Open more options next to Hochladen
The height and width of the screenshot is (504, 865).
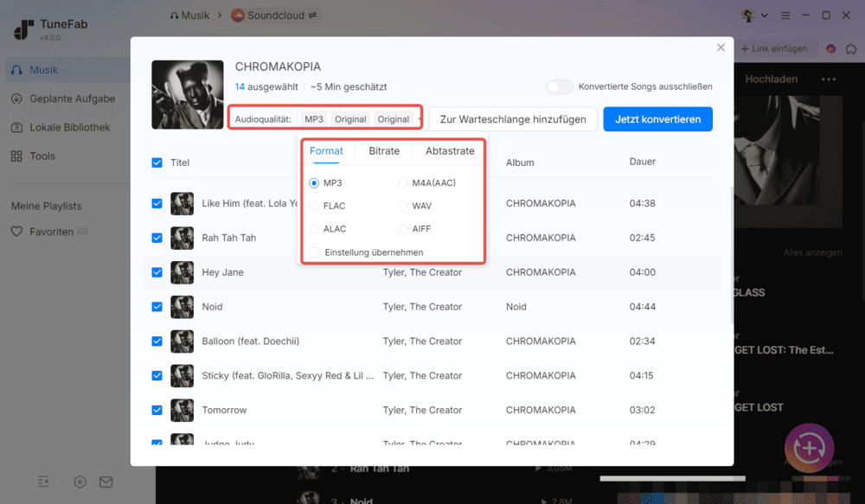(828, 78)
